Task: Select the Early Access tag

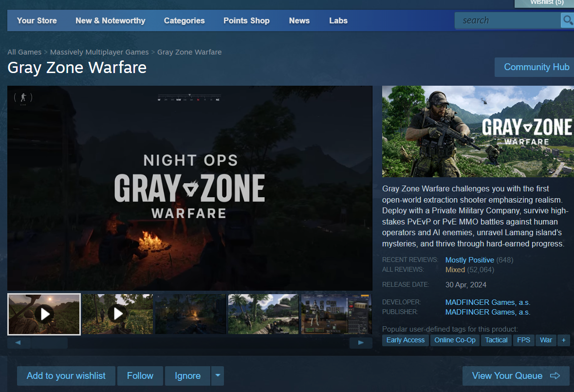Action: (x=405, y=340)
